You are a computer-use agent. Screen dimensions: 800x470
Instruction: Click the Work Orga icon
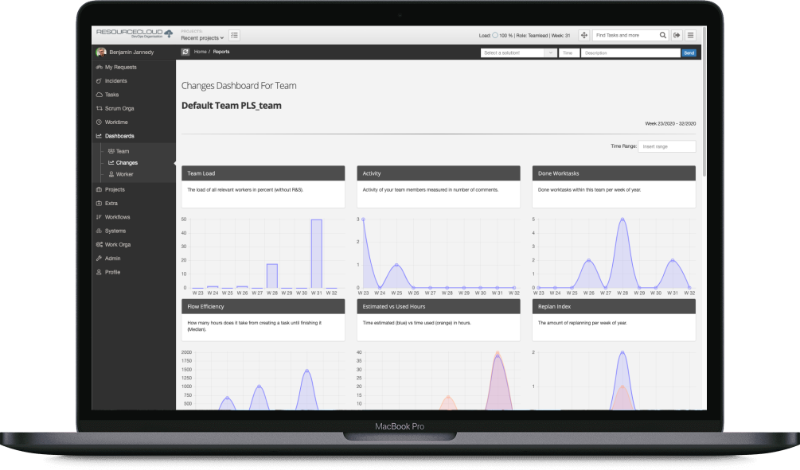99,245
